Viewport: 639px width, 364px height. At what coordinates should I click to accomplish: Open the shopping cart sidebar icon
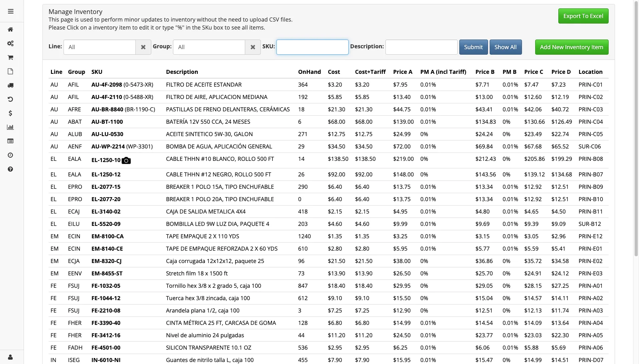[x=11, y=57]
